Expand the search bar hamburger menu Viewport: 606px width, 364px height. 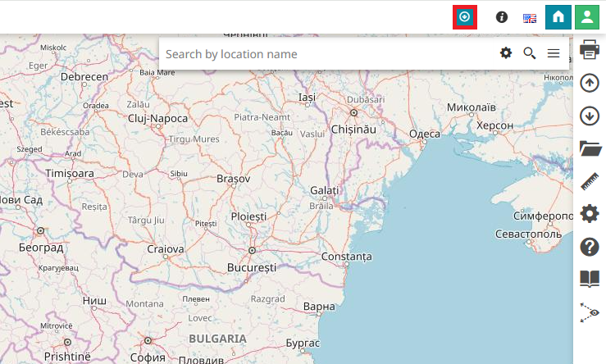click(x=554, y=53)
